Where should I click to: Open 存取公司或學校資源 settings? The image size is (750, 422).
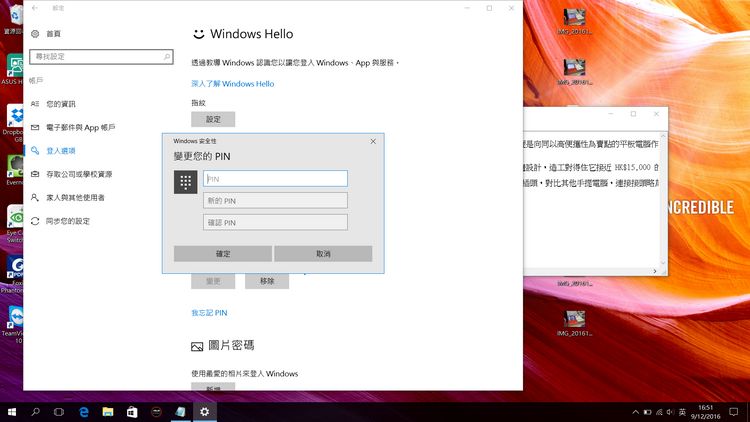click(79, 174)
